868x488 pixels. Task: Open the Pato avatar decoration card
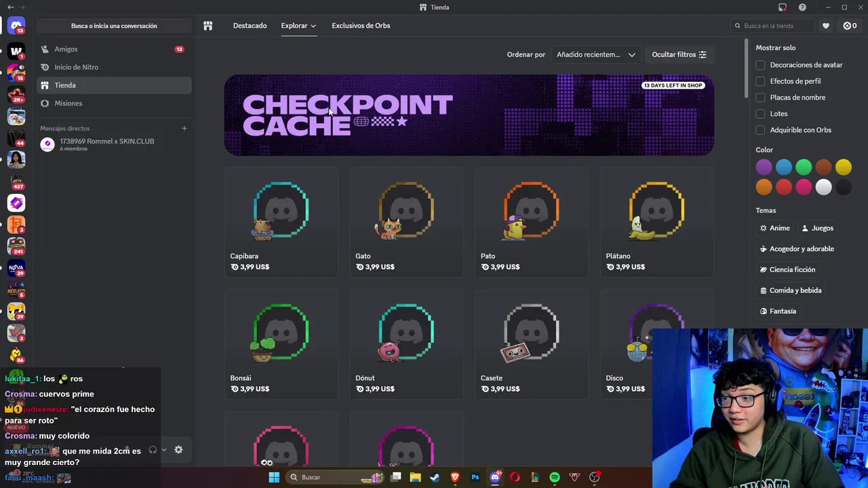pos(532,222)
